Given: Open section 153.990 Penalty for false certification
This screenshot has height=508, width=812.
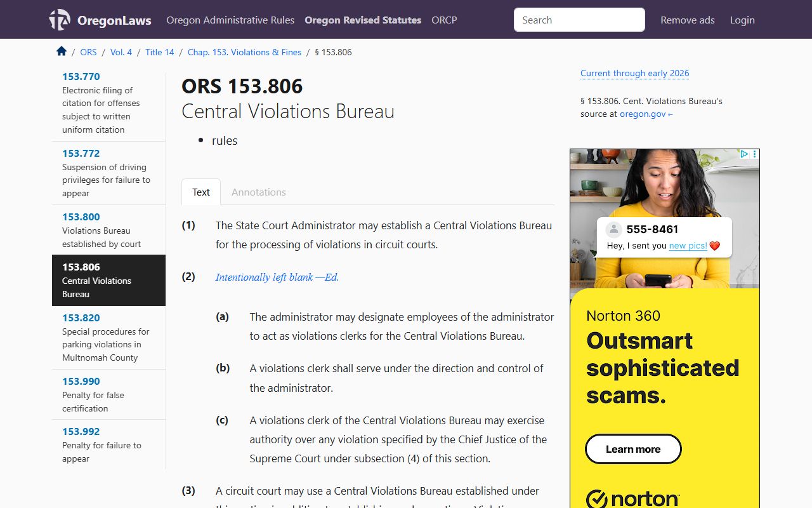Looking at the screenshot, I should coord(108,394).
